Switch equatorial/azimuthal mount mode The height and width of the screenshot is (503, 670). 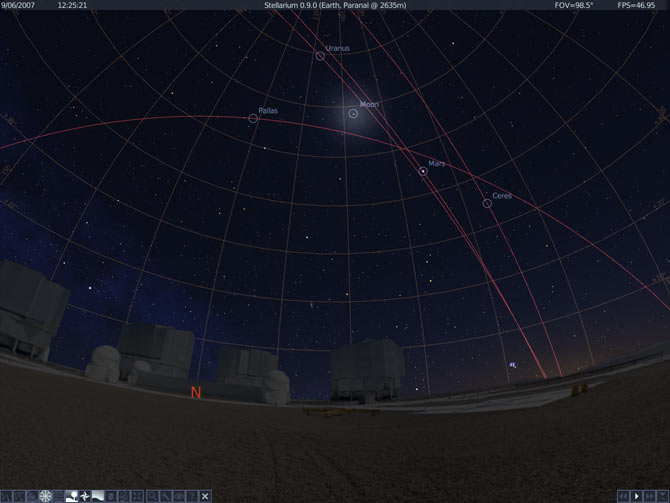tap(125, 496)
